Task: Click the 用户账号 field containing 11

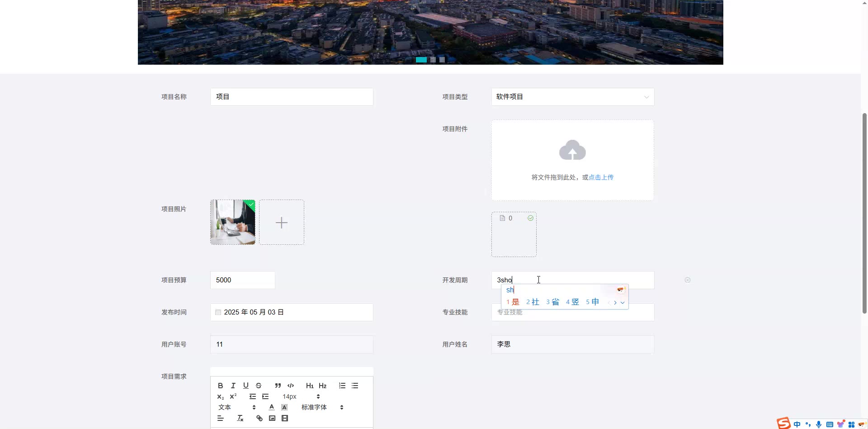Action: 292,344
